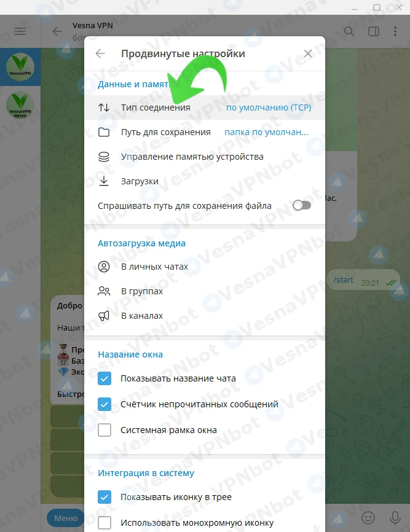Click the Автозагрузка медиа section heading
410x532 pixels.
141,243
